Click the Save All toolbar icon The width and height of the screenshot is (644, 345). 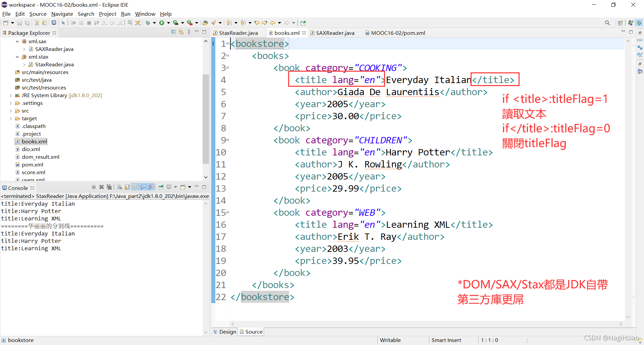[27, 23]
